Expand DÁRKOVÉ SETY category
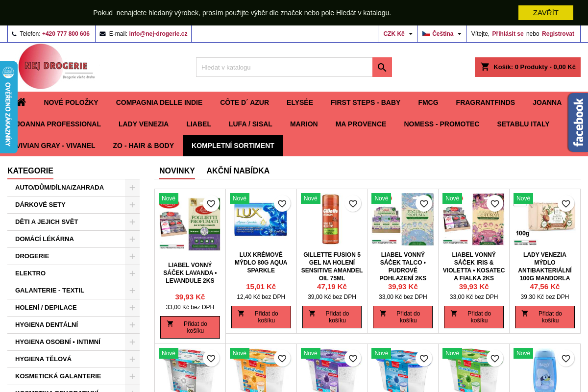Viewport: 588px width, 392px height. [132, 205]
